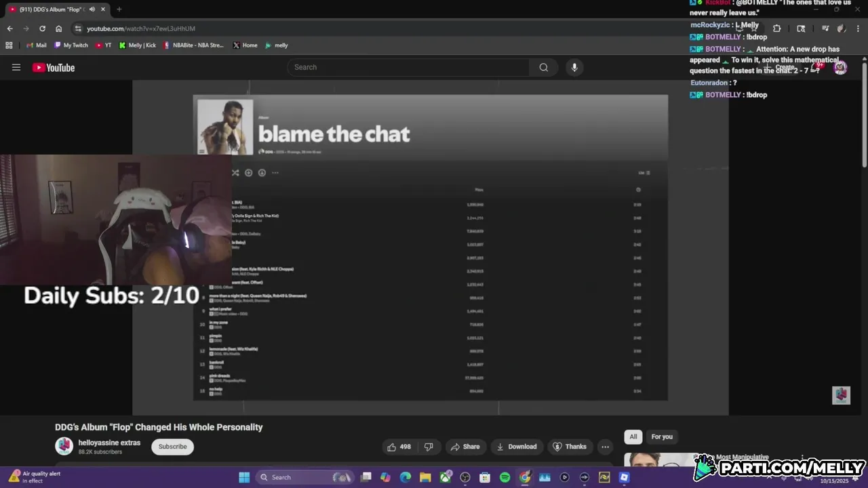Click the video player area

pos(431,247)
